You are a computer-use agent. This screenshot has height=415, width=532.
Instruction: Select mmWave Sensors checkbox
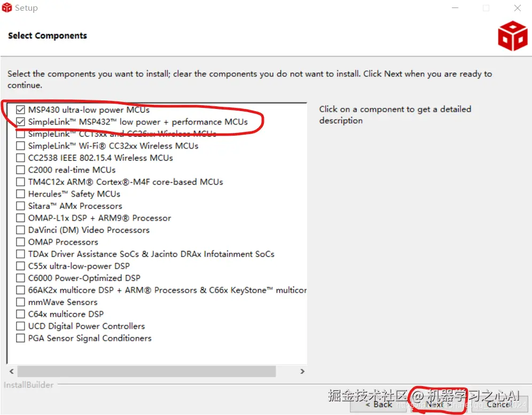coord(20,302)
